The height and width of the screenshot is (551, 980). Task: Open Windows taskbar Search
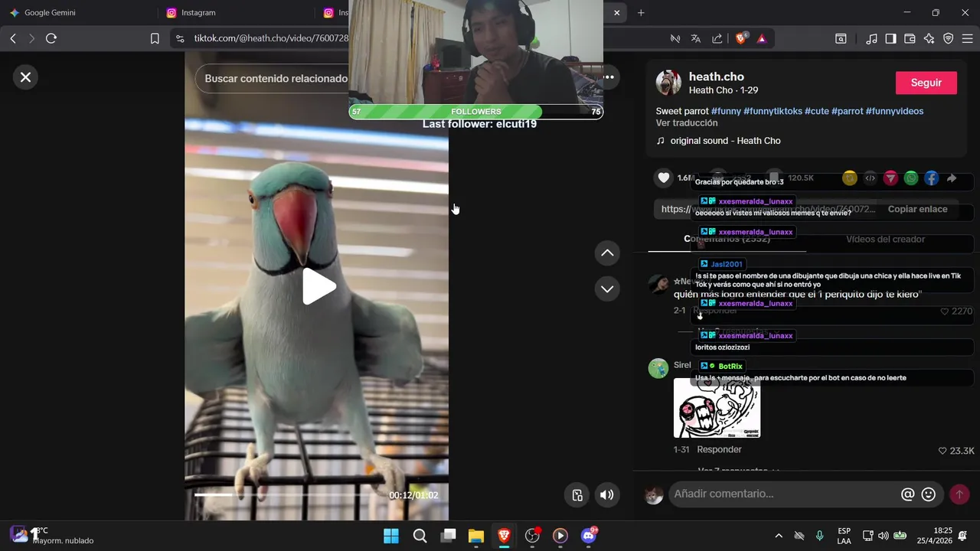[x=420, y=536]
